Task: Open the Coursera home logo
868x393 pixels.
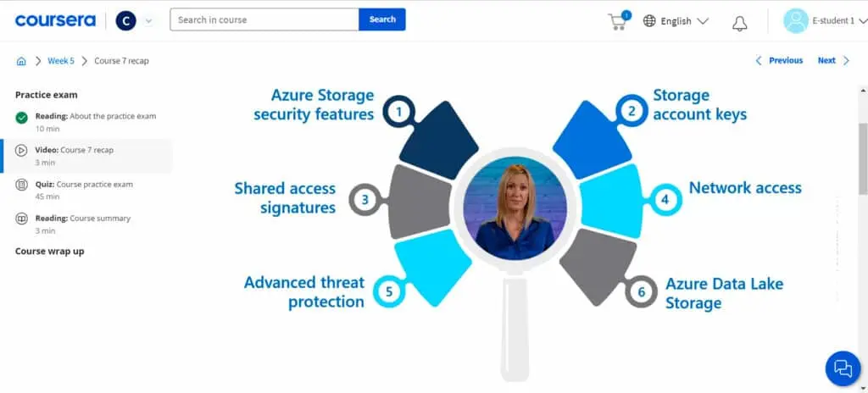Action: pyautogui.click(x=55, y=20)
